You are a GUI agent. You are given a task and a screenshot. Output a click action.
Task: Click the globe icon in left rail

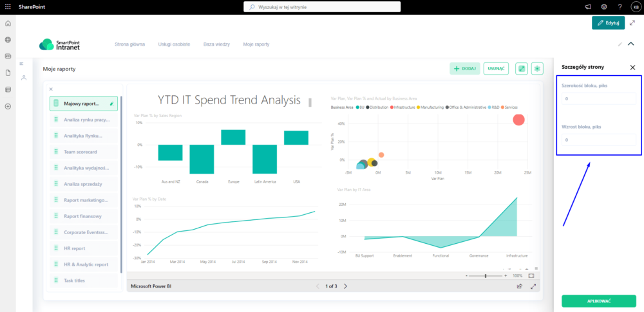[x=8, y=39]
